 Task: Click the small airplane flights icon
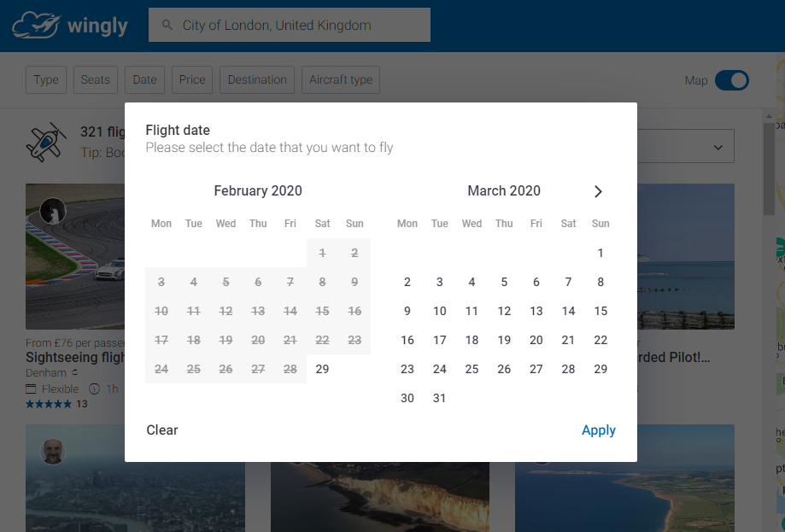click(x=45, y=142)
